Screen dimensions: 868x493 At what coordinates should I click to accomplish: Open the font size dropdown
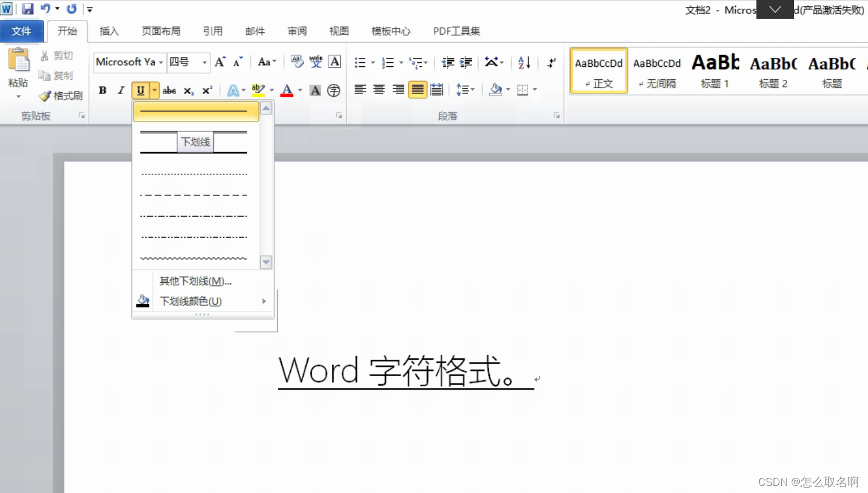point(204,62)
